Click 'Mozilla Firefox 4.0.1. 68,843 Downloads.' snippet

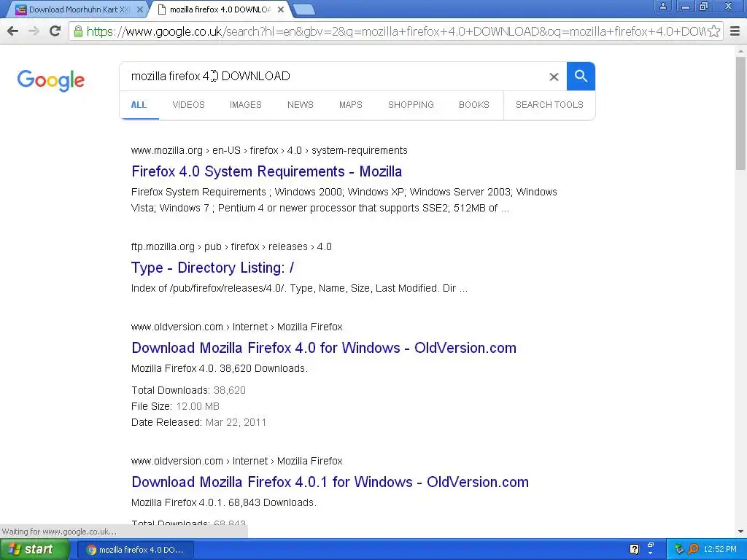[x=224, y=502]
